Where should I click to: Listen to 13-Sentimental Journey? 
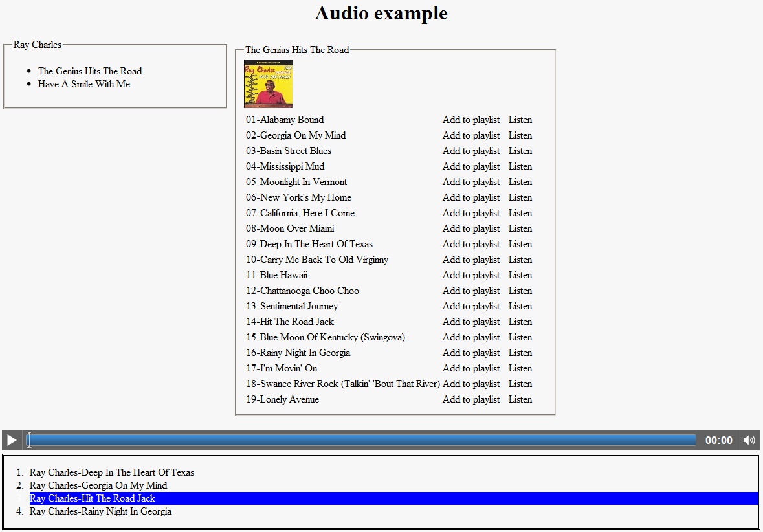[x=520, y=307]
